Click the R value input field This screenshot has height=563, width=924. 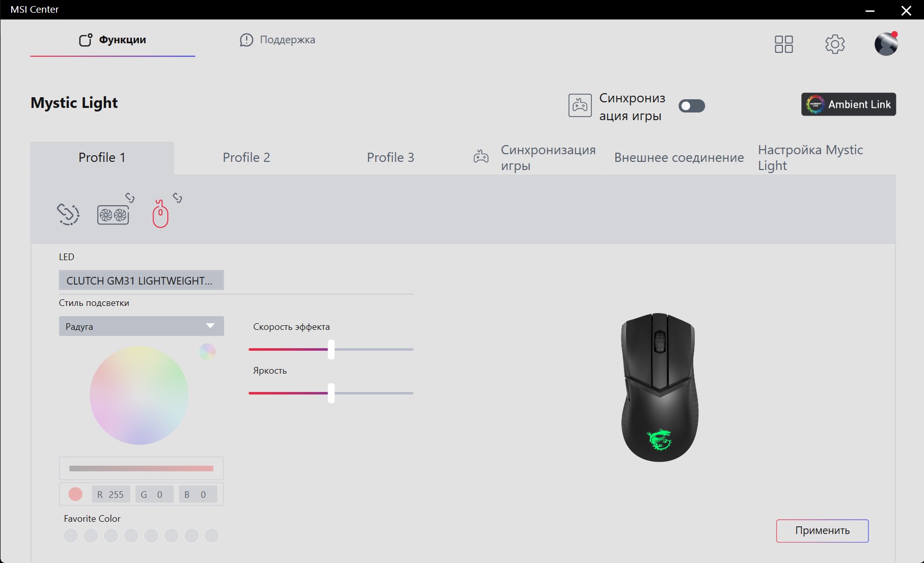pos(111,494)
